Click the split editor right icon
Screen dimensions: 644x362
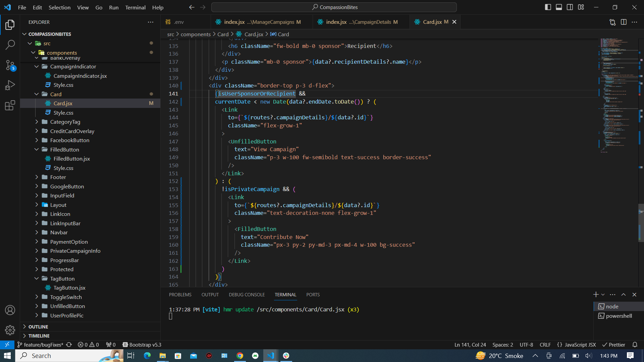[624, 22]
